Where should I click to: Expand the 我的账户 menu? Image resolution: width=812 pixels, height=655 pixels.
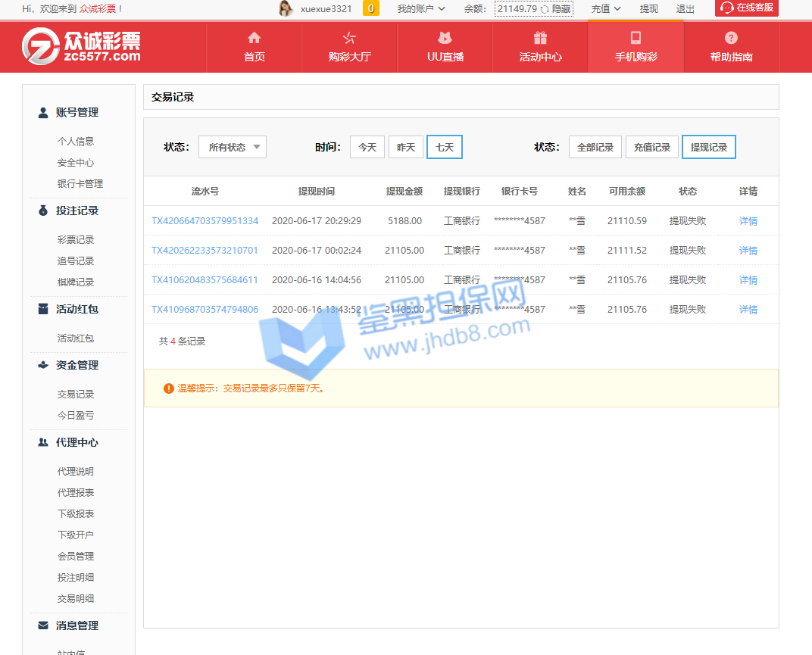pos(420,9)
